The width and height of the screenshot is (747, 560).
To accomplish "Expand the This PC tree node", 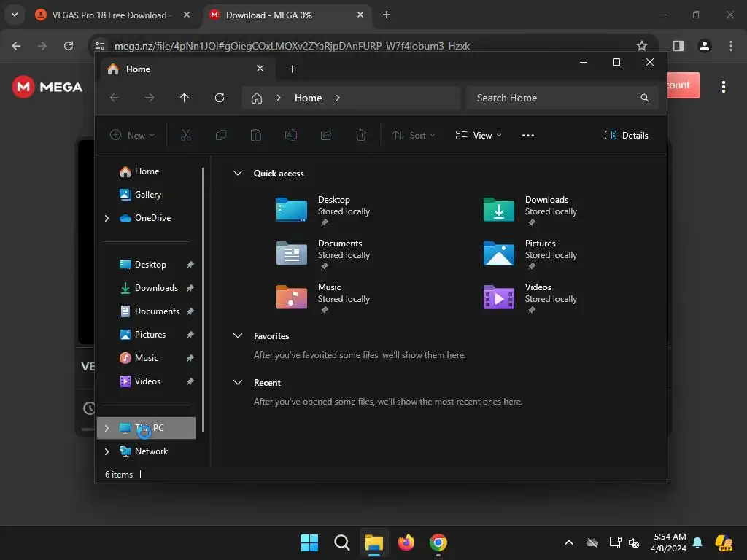I will tap(107, 428).
